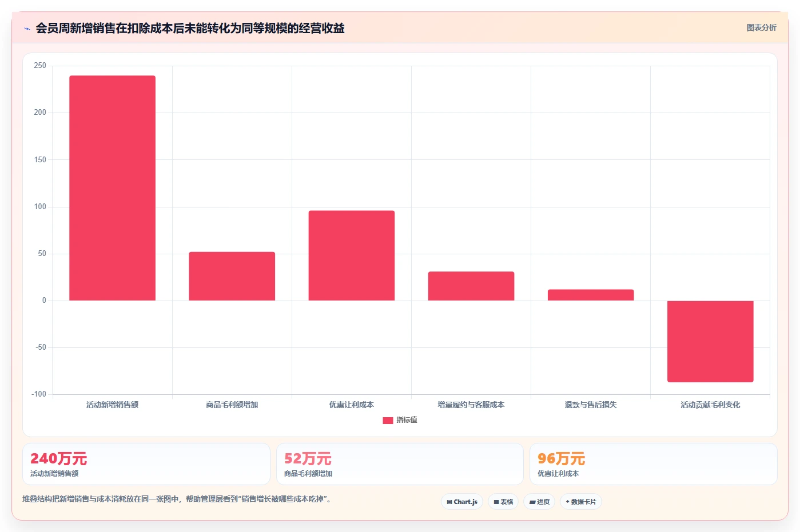Select the 退款与售后损失 bar

click(x=591, y=295)
